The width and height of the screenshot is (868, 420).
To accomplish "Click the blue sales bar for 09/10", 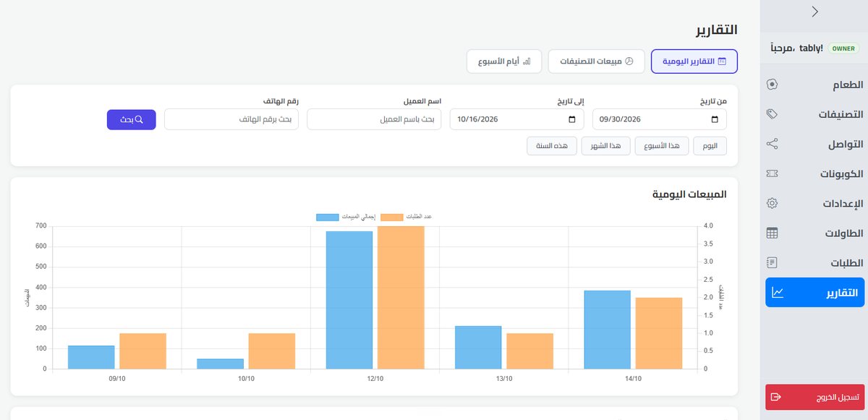I will 91,358.
